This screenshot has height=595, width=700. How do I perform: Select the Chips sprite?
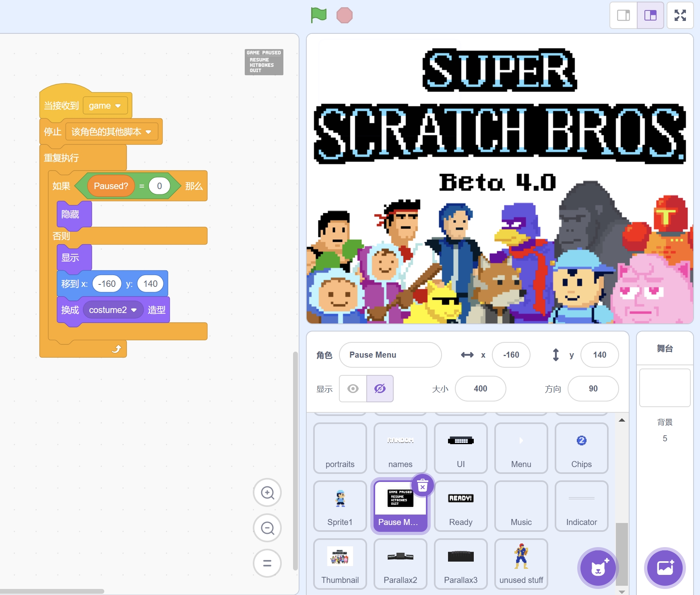581,448
